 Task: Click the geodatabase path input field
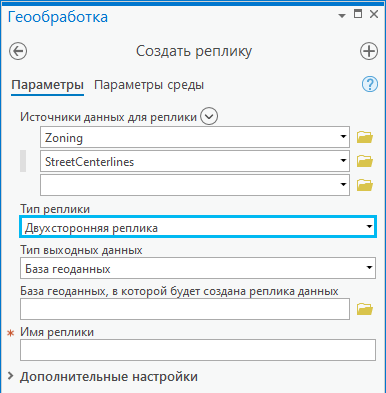point(185,309)
